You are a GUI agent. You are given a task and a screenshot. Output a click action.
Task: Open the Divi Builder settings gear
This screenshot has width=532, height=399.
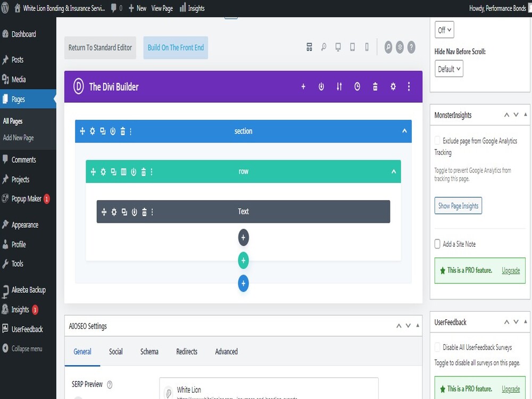tap(393, 86)
